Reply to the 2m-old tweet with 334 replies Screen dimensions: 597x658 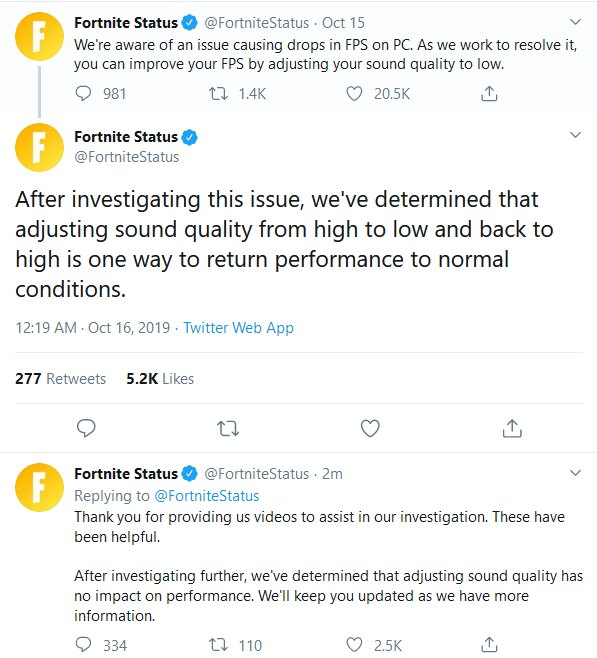click(x=83, y=645)
